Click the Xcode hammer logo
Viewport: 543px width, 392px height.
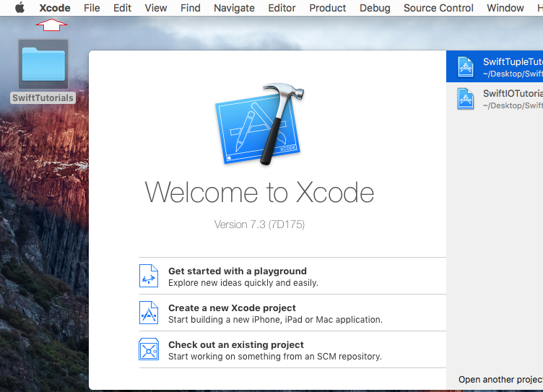pyautogui.click(x=260, y=124)
